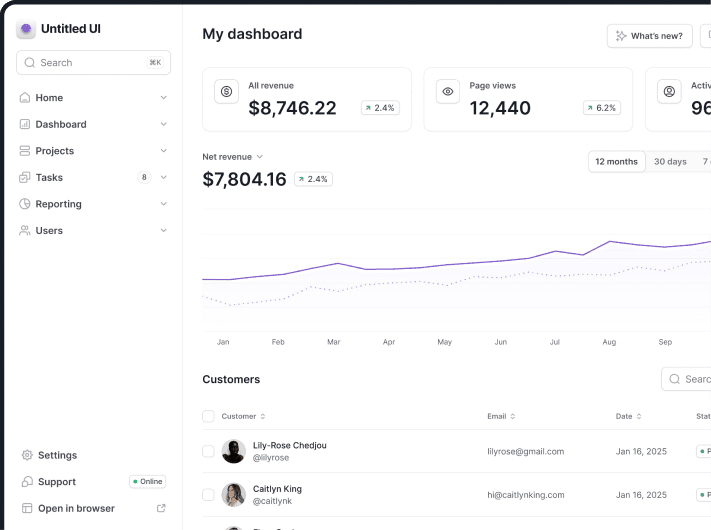Click the Projects stacked rows icon
Screen dimensions: 711x530
pyautogui.click(x=25, y=151)
